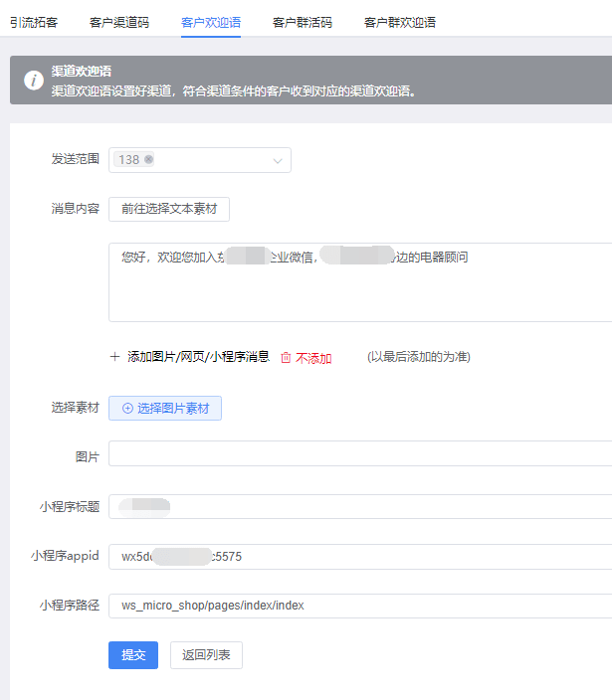
Task: Open the 客户群欢迎语 tab
Action: pos(400,22)
